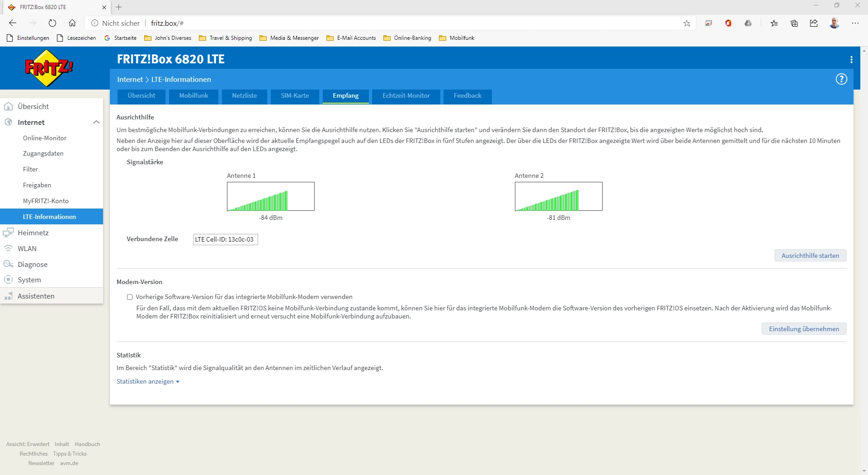The image size is (868, 475).
Task: Switch to the Mobilfunk tab
Action: [x=194, y=96]
